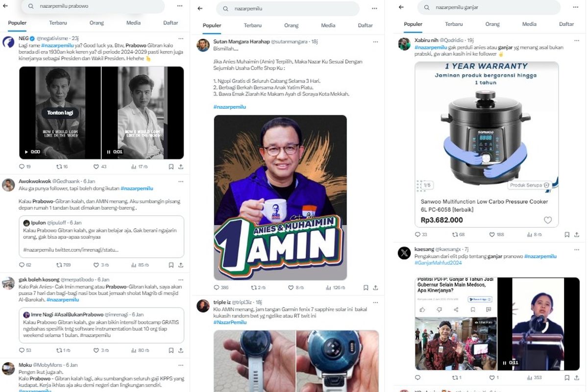Open the Media tab in right column
The width and height of the screenshot is (588, 392).
tap(529, 24)
